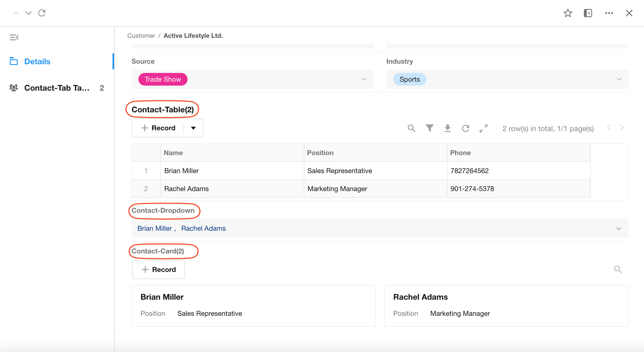Open the Record button dropdown arrow
The image size is (644, 352).
click(x=193, y=128)
